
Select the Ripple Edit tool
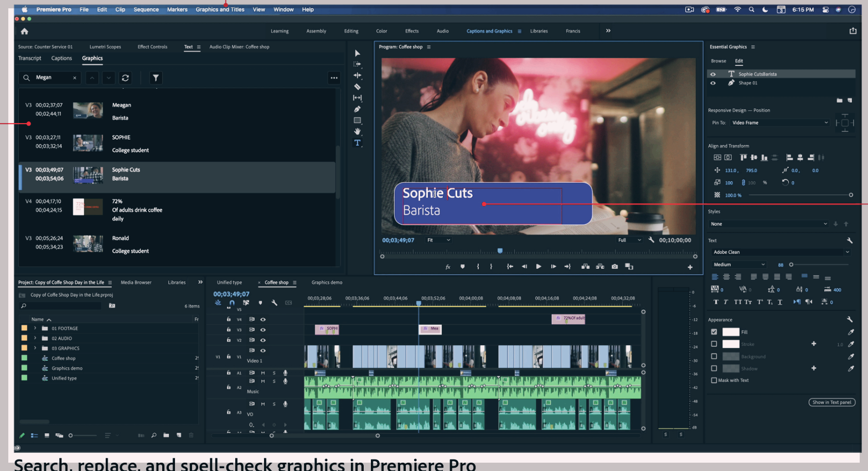[x=358, y=75]
